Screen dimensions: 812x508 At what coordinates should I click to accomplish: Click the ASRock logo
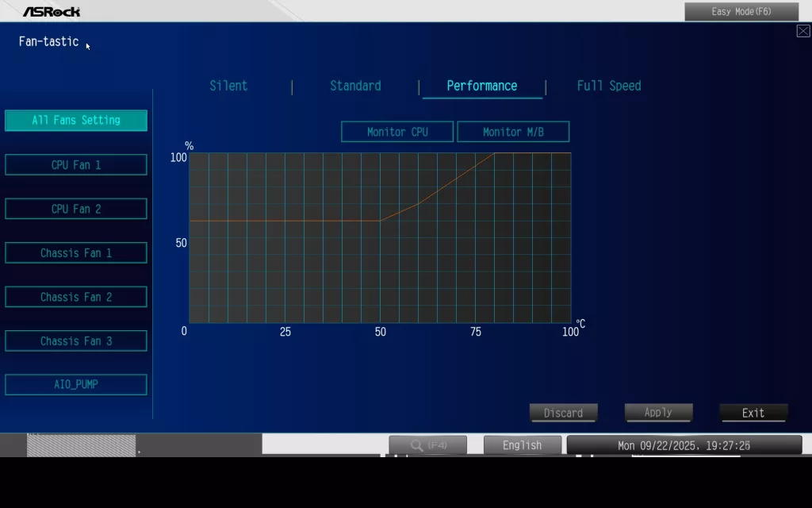pos(52,12)
